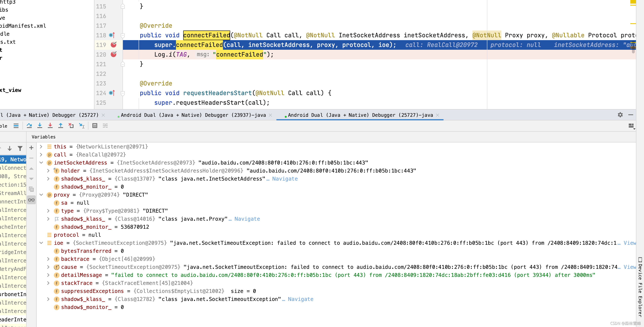The image size is (644, 327).
Task: Switch to Debugger (23937)-java tab
Action: 193,115
